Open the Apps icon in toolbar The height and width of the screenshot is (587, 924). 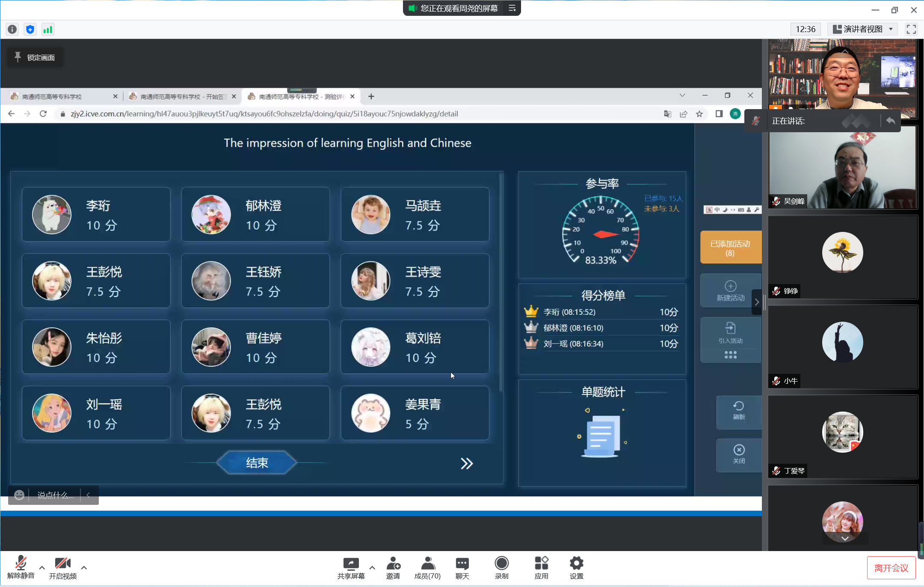541,564
